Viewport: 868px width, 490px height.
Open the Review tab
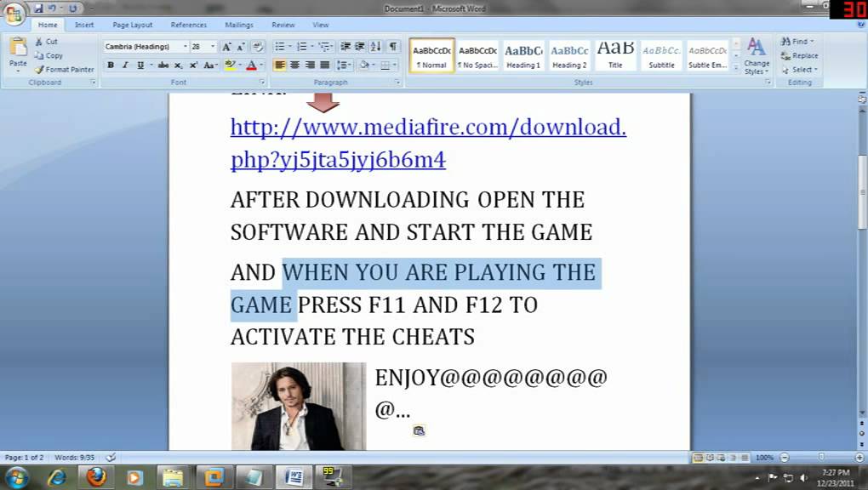(x=283, y=25)
